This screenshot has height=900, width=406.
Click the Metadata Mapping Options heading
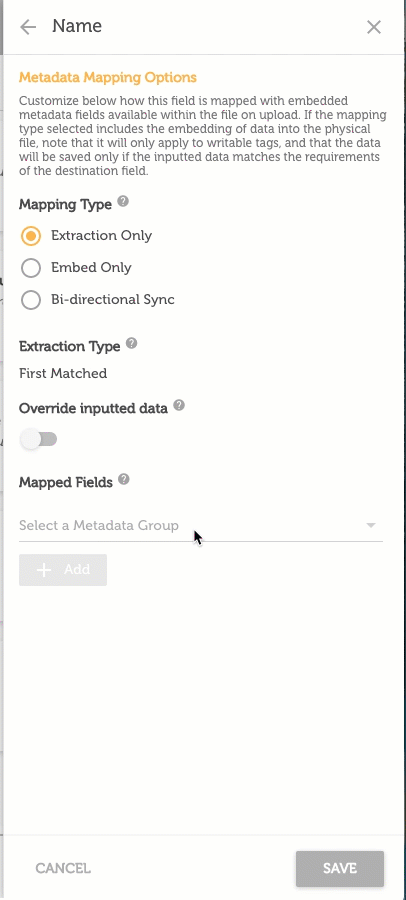[x=108, y=77]
